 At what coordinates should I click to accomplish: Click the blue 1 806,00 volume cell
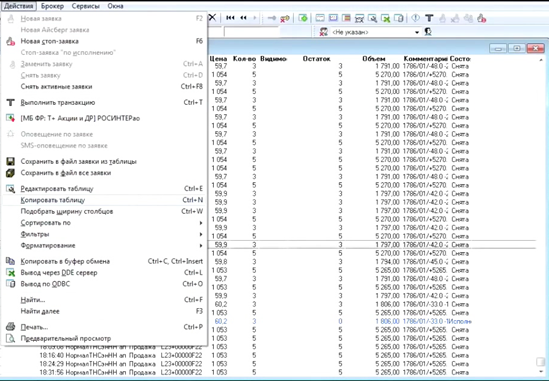point(387,321)
